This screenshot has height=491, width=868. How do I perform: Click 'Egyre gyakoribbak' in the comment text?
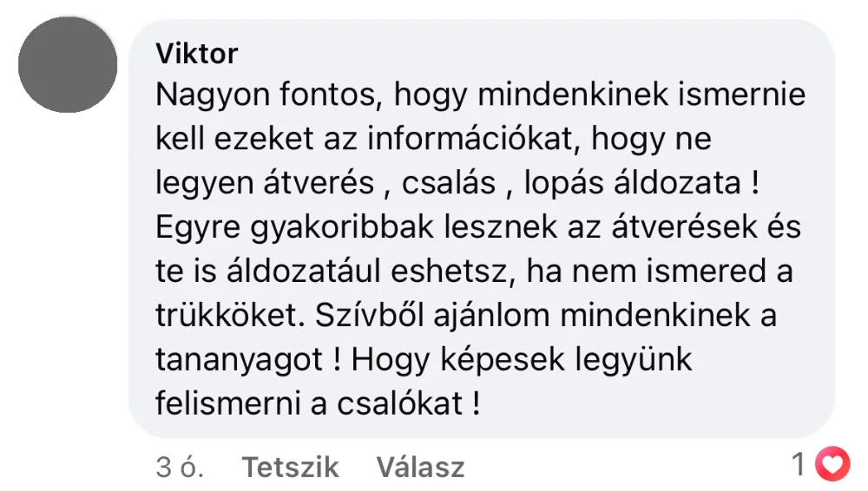coord(296,227)
